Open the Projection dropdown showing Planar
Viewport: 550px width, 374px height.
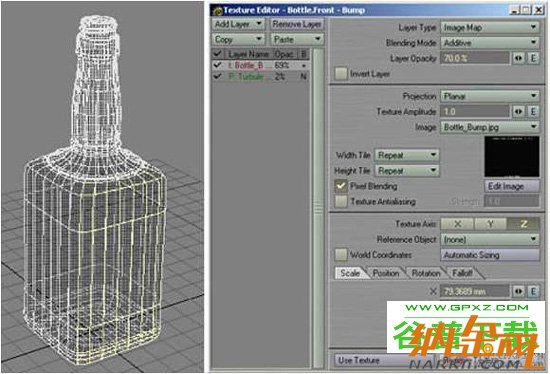pyautogui.click(x=490, y=96)
